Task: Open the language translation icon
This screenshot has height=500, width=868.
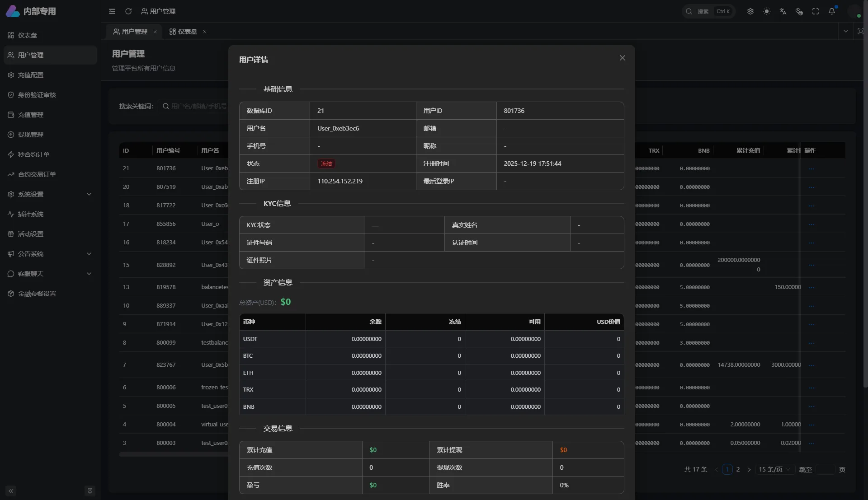Action: 783,11
